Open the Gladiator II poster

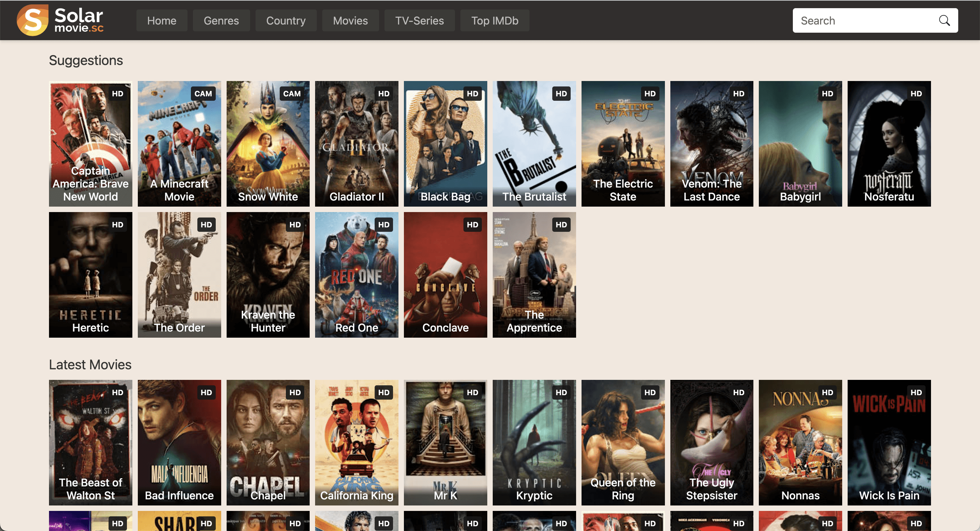(x=357, y=144)
